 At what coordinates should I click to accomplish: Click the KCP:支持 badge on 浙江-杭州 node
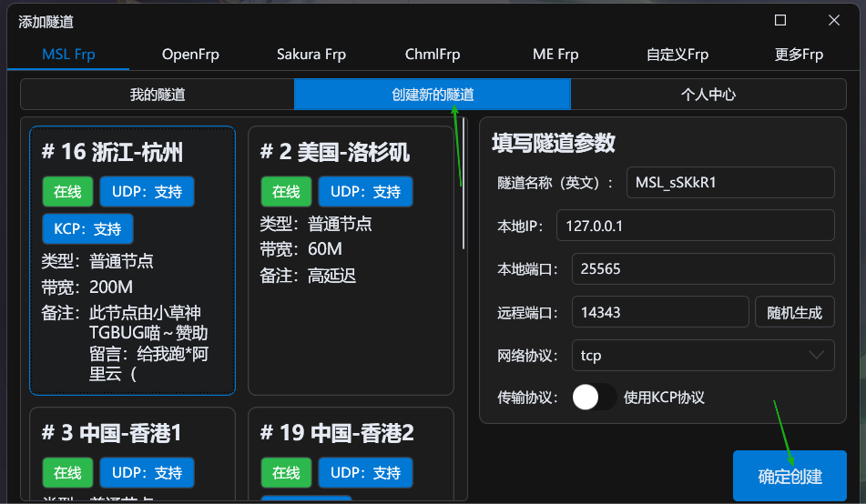(87, 229)
